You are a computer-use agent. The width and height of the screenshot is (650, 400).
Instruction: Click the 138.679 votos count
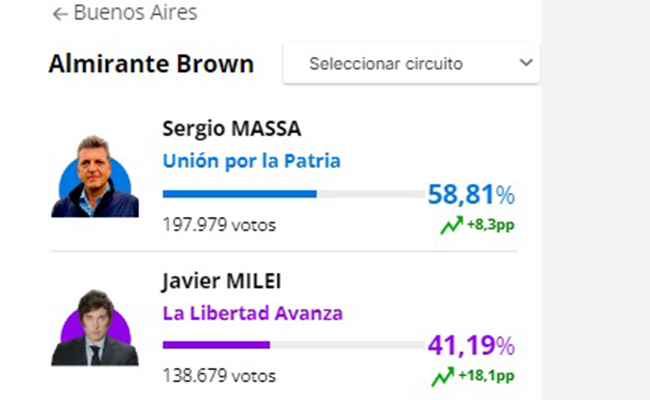pos(219,376)
